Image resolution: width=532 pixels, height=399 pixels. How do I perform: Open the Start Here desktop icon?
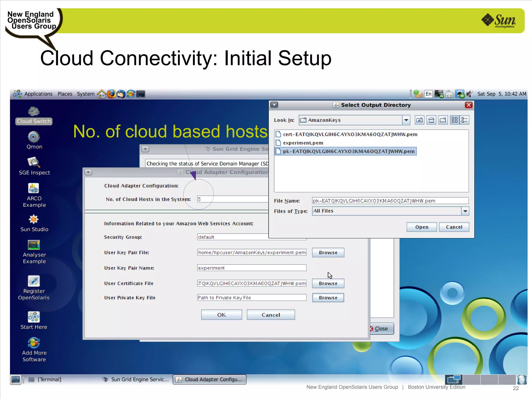tap(34, 321)
